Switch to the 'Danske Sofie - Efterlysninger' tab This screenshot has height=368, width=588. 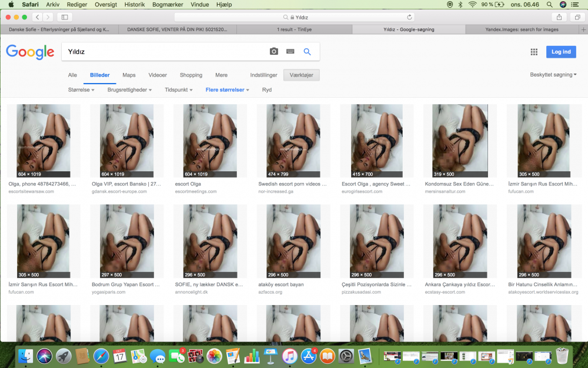(59, 29)
